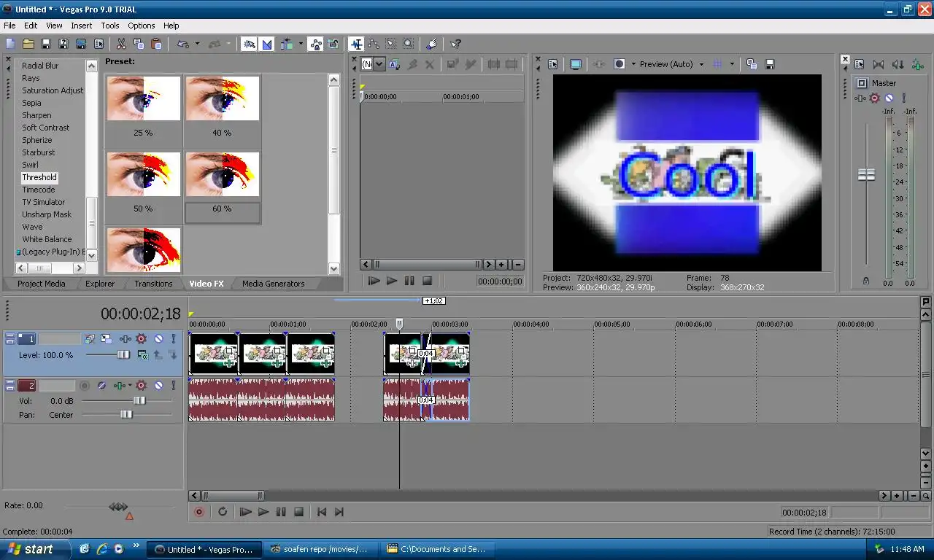Open Undo history dropdown arrow
Viewport: 934px width, 560px height.
(197, 44)
